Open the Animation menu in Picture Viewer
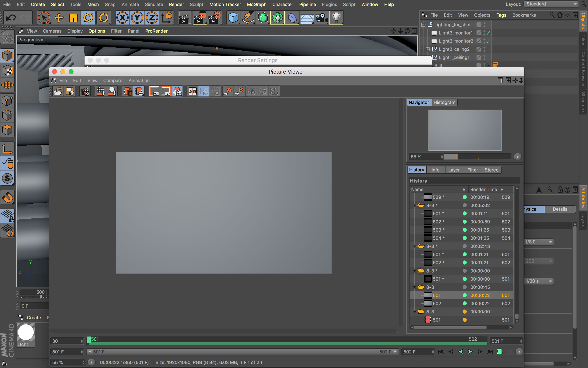 pyautogui.click(x=139, y=81)
